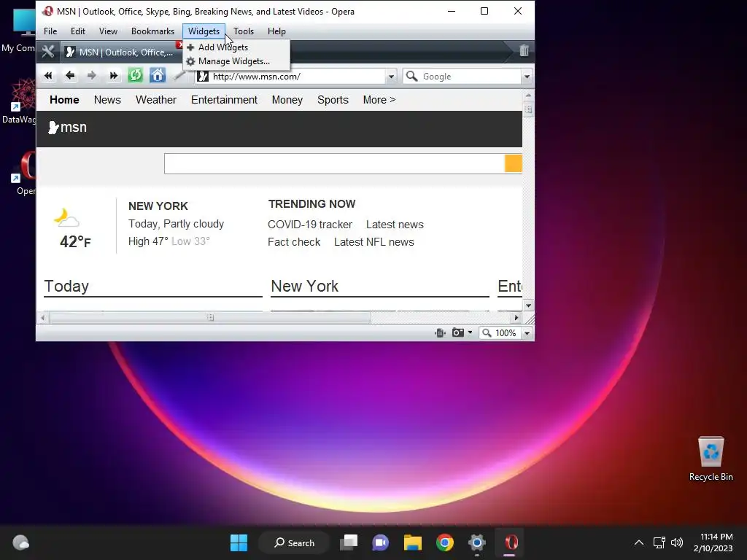
Task: Click the horizontal scrollbar thumb
Action: pyautogui.click(x=210, y=317)
